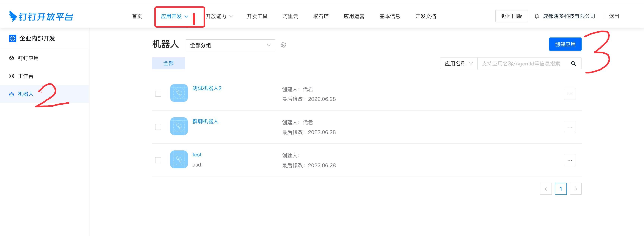Click the search magnifier icon
This screenshot has width=644, height=236.
pyautogui.click(x=573, y=64)
